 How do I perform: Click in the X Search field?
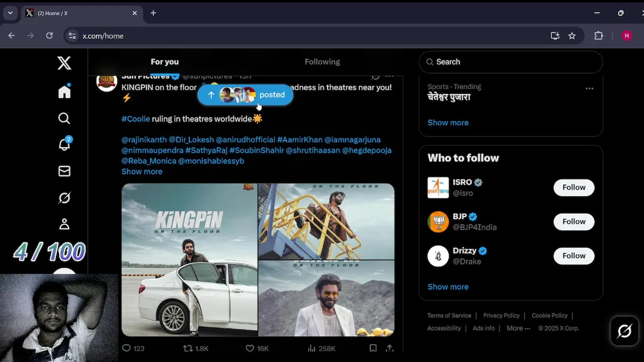[511, 62]
